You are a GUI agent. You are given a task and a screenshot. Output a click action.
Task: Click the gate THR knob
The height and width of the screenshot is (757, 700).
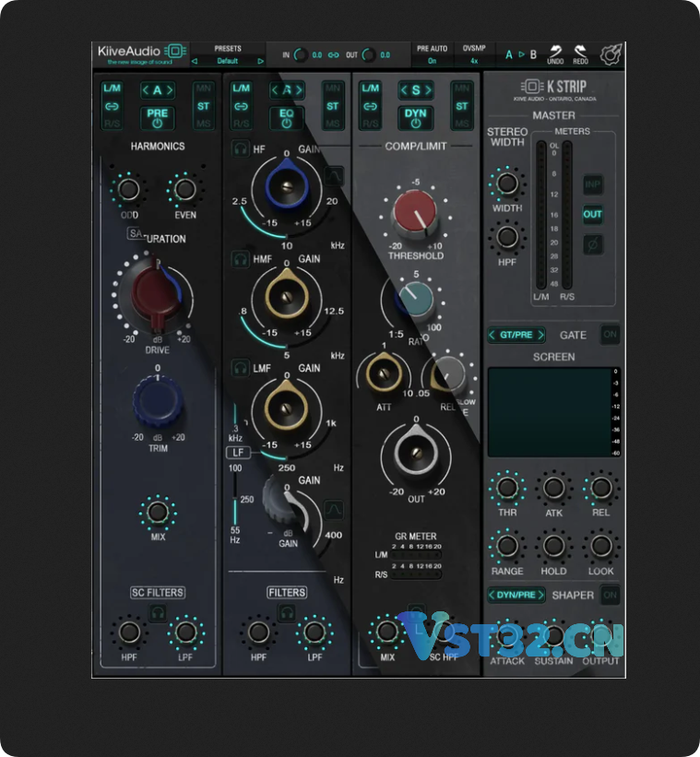[x=507, y=488]
